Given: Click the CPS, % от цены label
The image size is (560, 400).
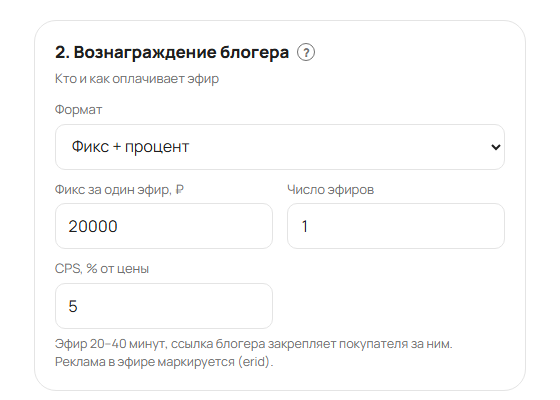Looking at the screenshot, I should (102, 269).
